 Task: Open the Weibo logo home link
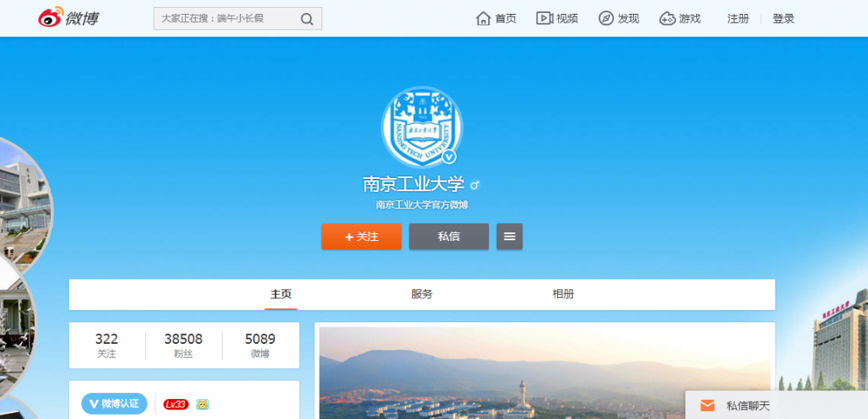tap(68, 18)
